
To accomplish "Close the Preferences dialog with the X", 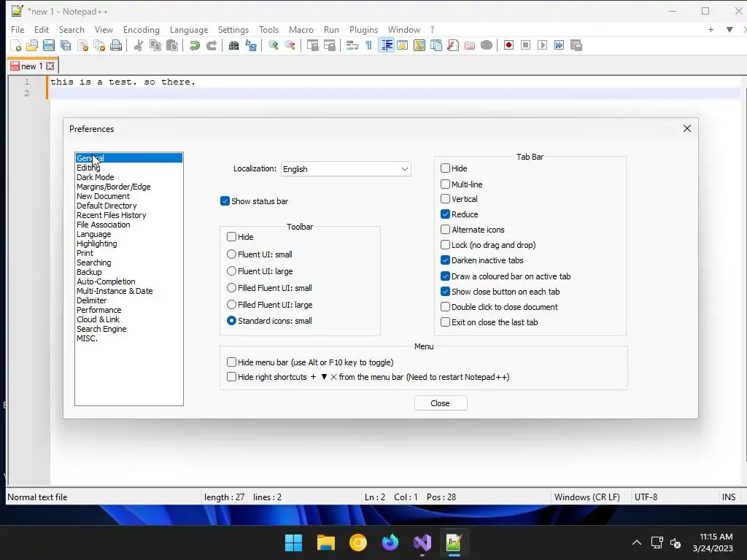I will pyautogui.click(x=687, y=128).
